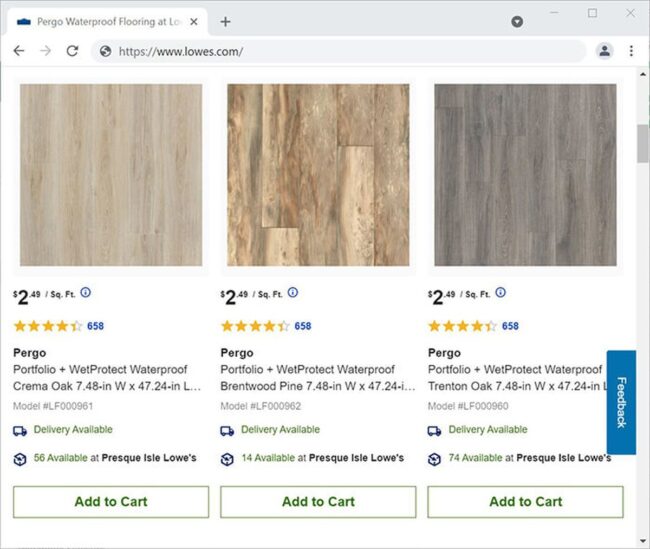The width and height of the screenshot is (650, 549).
Task: Go back using the browser back arrow
Action: coord(19,51)
